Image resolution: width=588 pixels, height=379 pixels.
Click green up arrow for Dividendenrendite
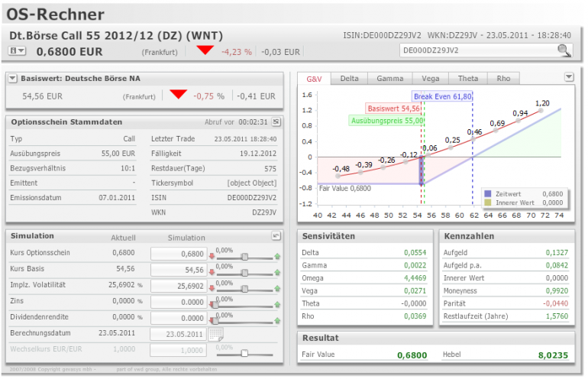277,321
